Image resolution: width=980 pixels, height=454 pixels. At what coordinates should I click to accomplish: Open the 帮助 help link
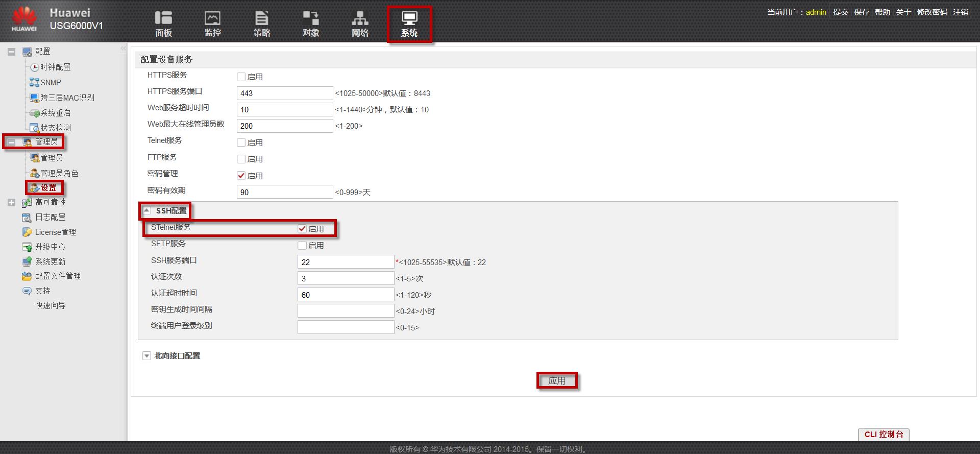click(x=883, y=12)
